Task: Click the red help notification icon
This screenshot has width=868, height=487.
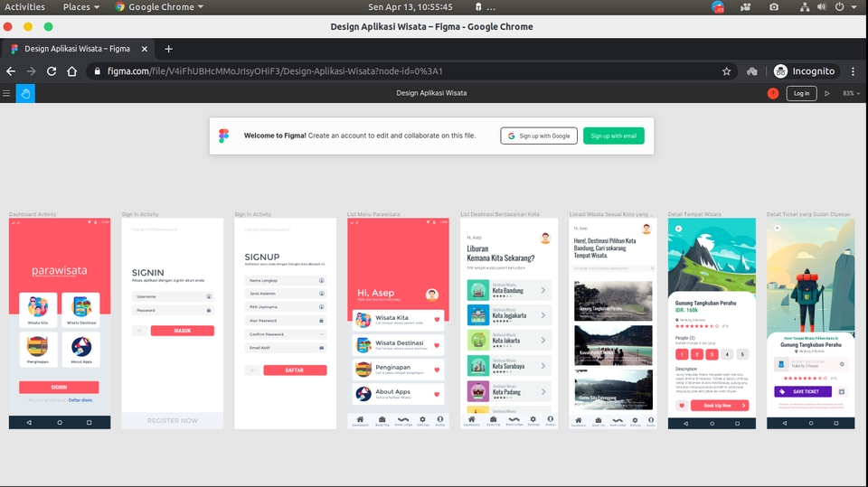Action: click(x=773, y=93)
